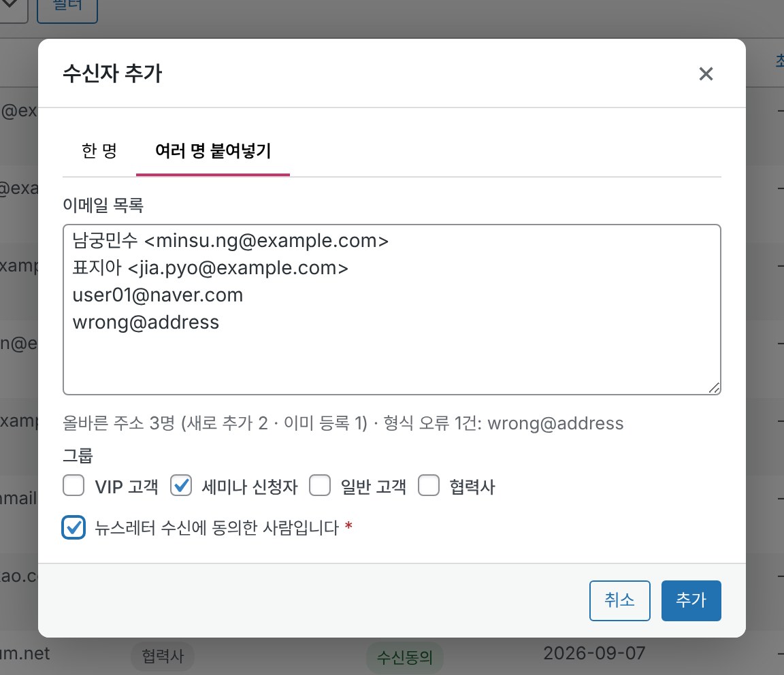Click the wrong@address line in text area
Screen dimensions: 784x675
point(146,323)
